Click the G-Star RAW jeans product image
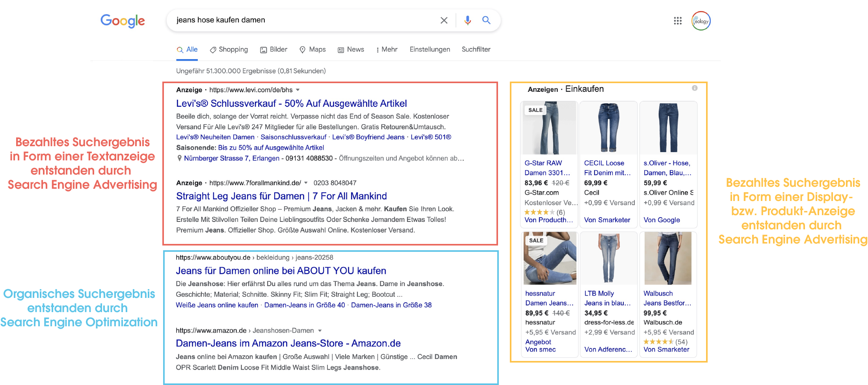 coord(549,128)
